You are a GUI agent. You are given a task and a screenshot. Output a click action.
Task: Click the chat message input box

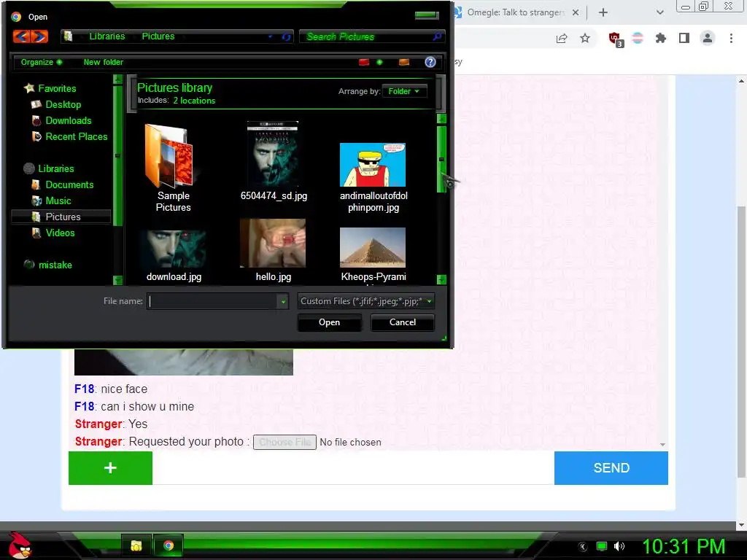pos(353,468)
